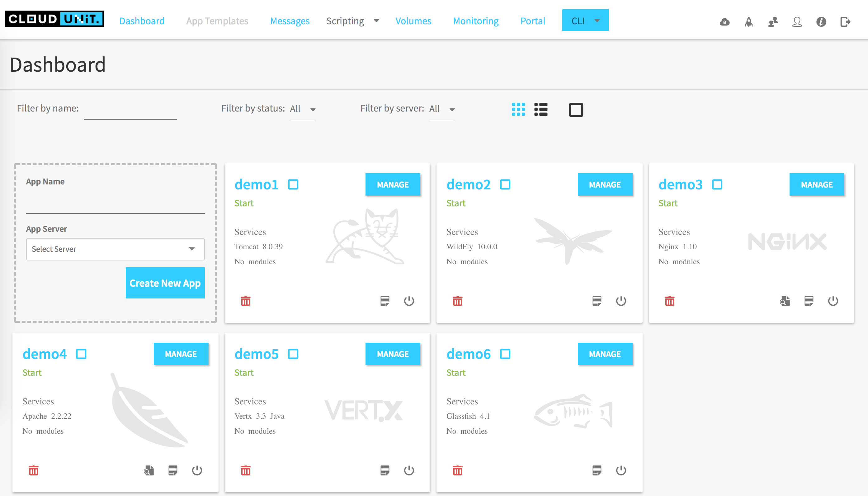Expand the Select Server dropdown
868x496 pixels.
point(115,249)
